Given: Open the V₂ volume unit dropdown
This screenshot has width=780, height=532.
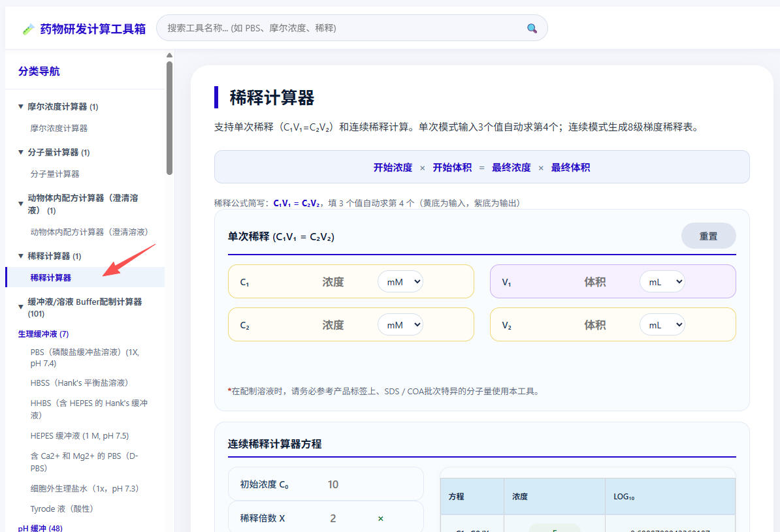Looking at the screenshot, I should [x=662, y=324].
